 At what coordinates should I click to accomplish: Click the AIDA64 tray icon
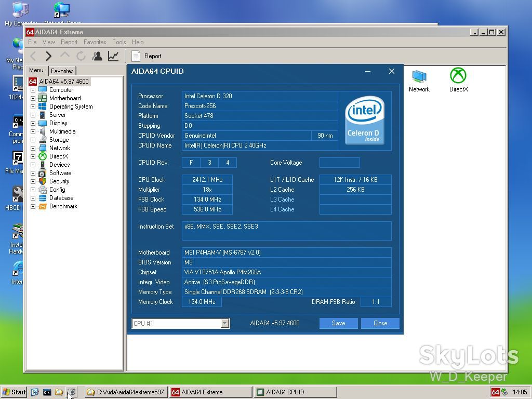[x=495, y=392]
